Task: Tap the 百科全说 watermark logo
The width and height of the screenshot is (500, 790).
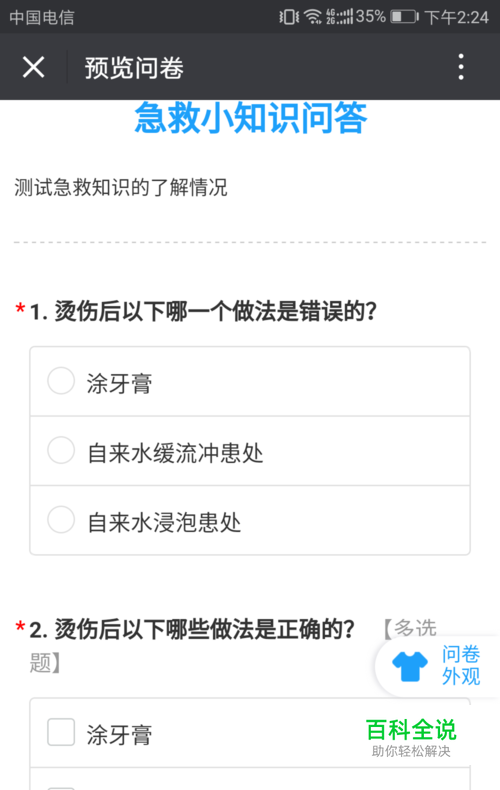Action: (x=411, y=737)
